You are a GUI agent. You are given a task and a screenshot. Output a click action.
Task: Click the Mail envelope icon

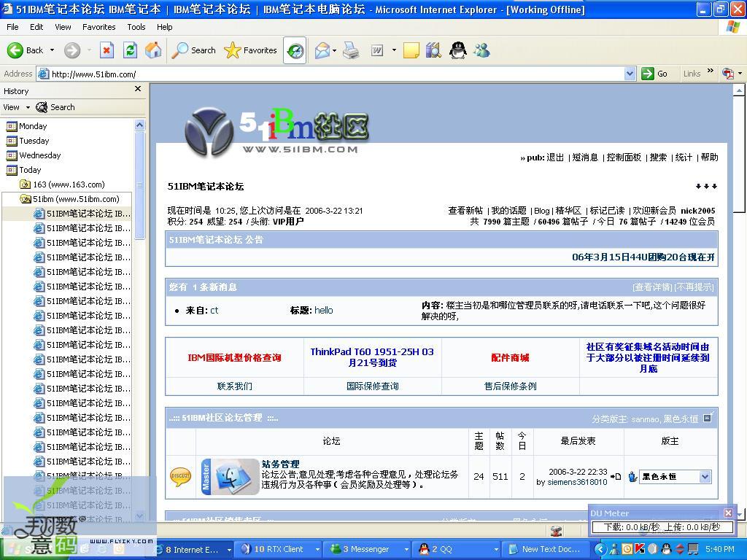(322, 50)
